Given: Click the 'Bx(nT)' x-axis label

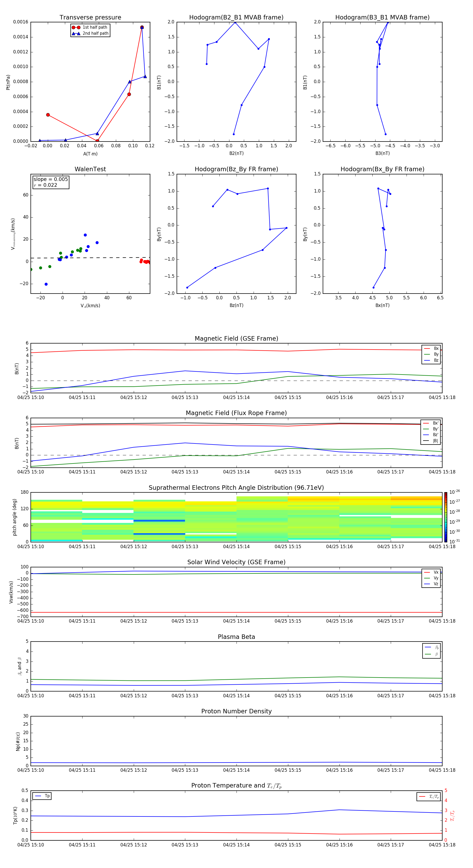Looking at the screenshot, I should (x=382, y=305).
